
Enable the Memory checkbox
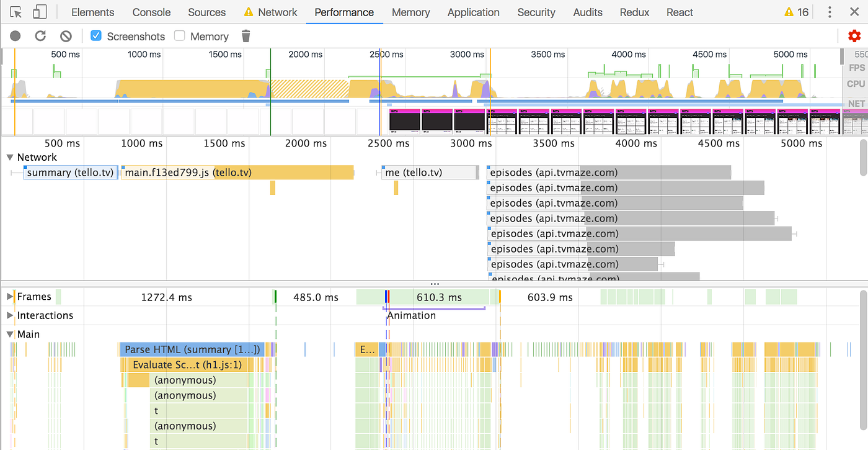pyautogui.click(x=179, y=35)
